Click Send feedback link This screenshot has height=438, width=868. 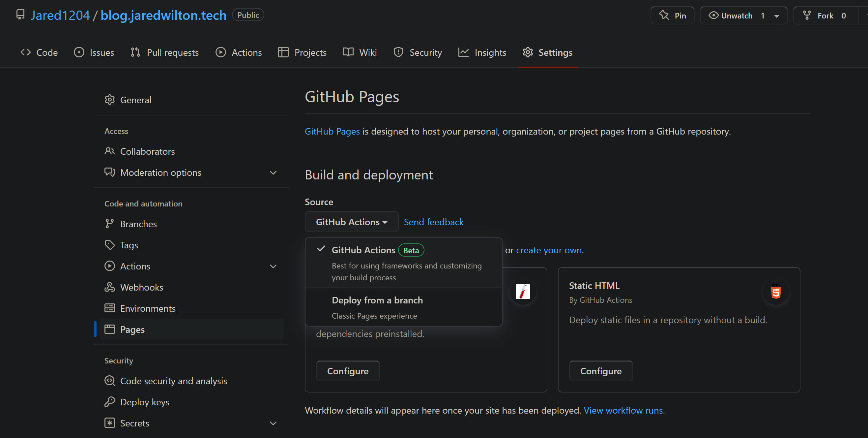(x=433, y=222)
